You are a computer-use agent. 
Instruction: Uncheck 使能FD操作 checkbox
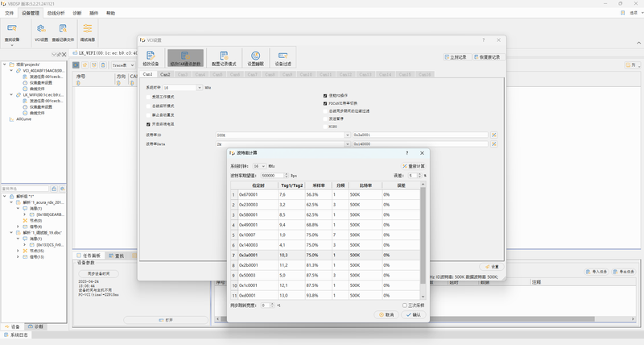click(x=325, y=95)
